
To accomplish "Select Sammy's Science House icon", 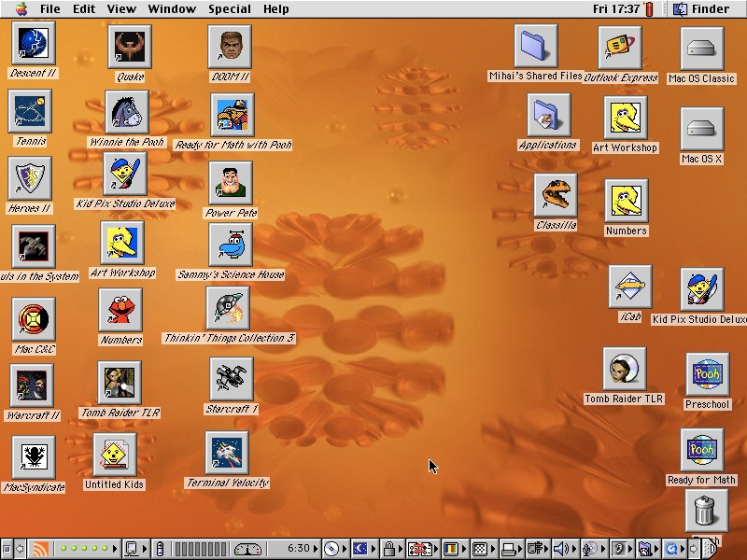I will [231, 245].
